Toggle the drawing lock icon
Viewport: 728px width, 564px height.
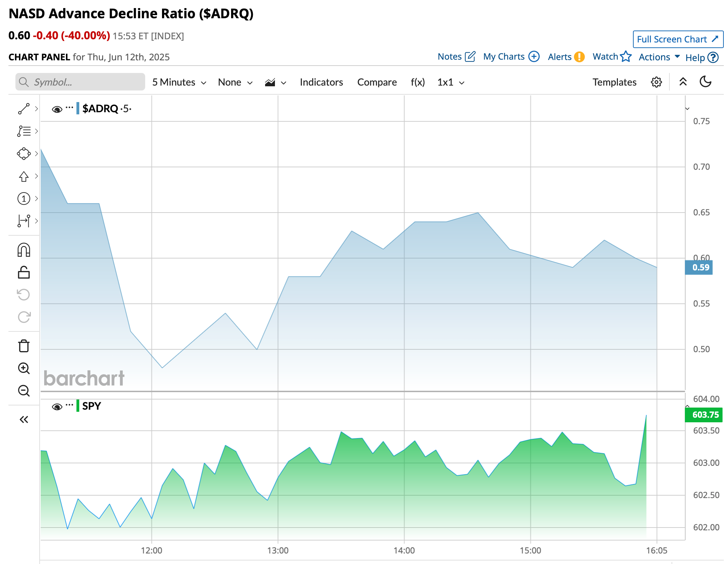point(23,273)
